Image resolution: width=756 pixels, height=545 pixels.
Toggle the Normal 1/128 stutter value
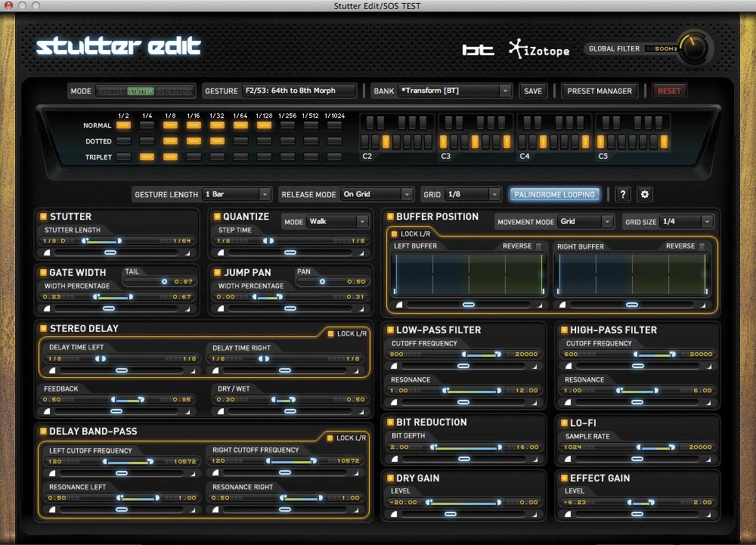(264, 125)
